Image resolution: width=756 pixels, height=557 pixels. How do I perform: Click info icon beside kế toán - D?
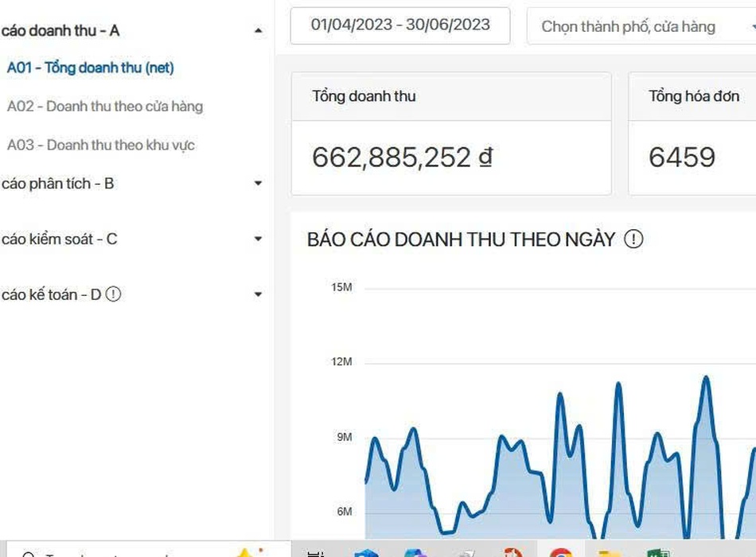(x=114, y=294)
